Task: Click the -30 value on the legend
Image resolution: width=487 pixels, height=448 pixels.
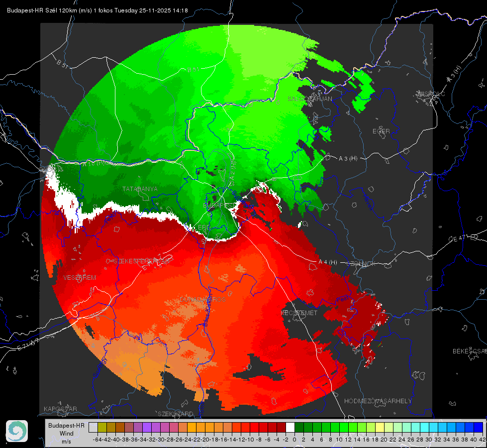Action: click(160, 440)
